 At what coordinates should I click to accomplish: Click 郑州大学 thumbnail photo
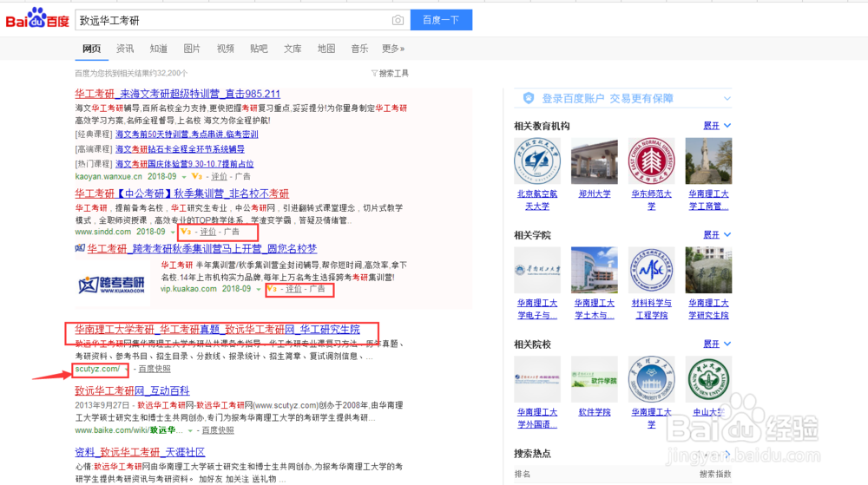point(594,161)
